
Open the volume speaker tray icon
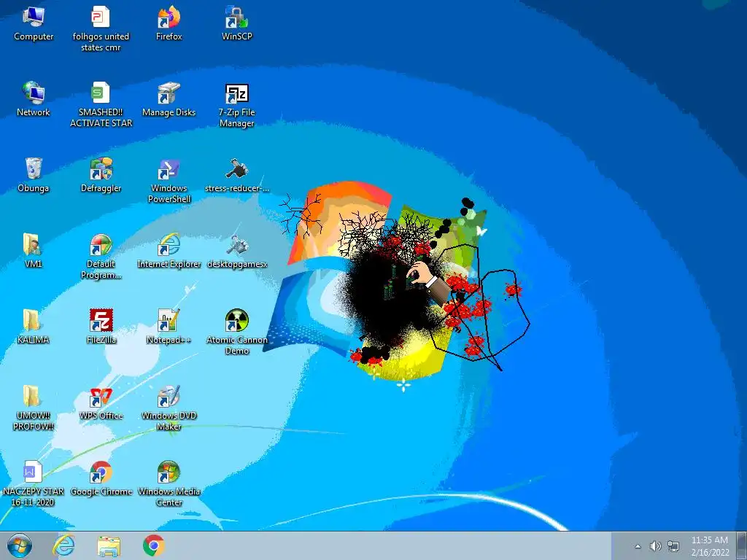click(656, 546)
